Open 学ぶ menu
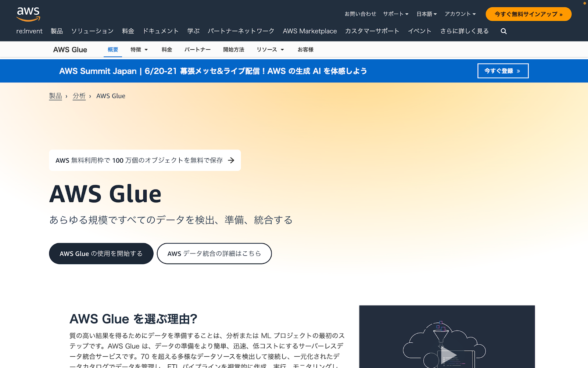Image resolution: width=588 pixels, height=368 pixels. click(193, 31)
